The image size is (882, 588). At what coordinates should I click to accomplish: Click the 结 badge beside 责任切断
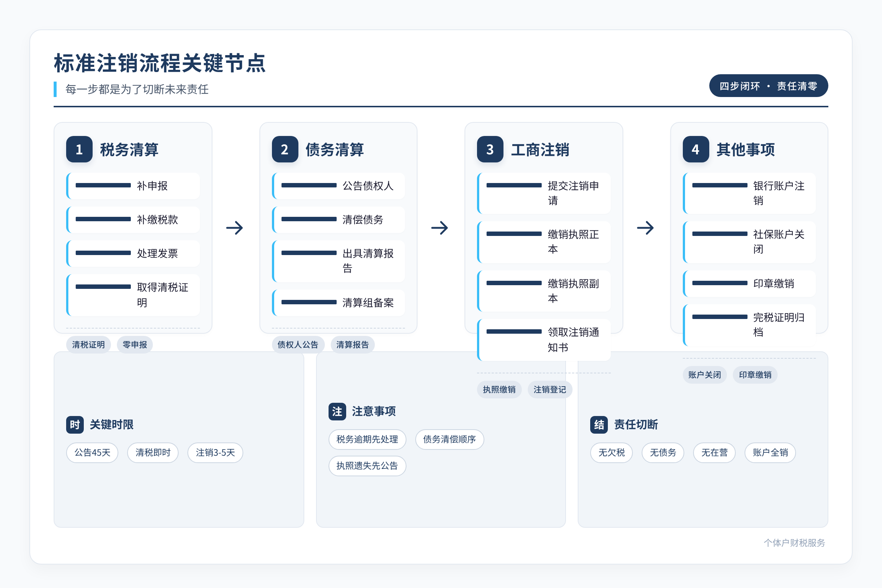tap(599, 424)
